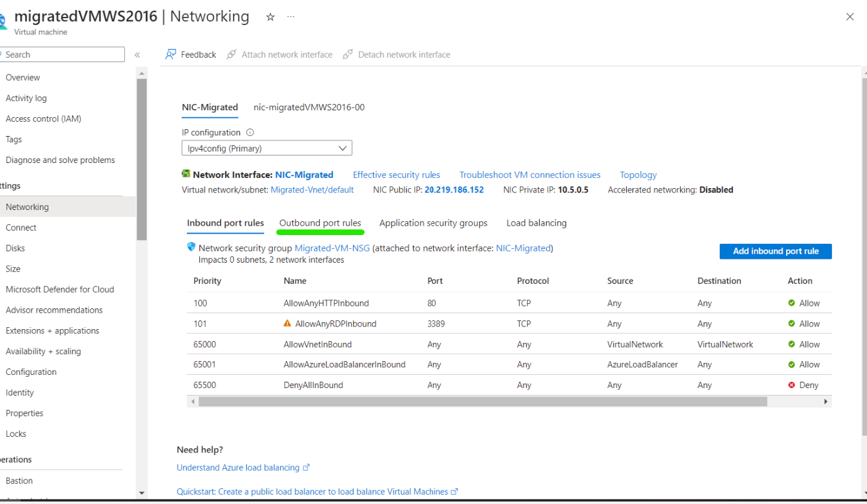This screenshot has width=867, height=504.
Task: Click the Network Interface green icon
Action: (x=186, y=174)
